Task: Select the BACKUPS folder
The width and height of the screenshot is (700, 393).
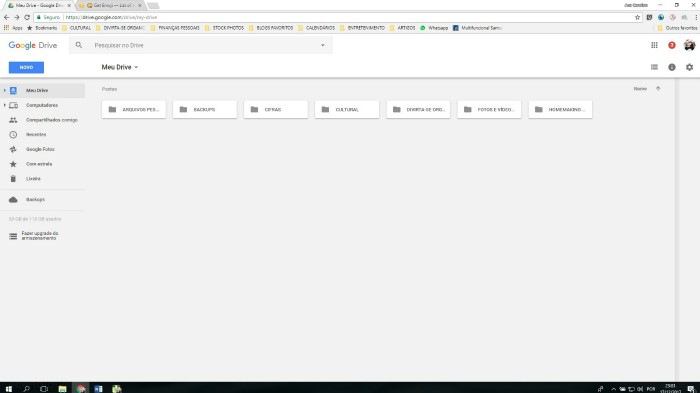Action: [205, 109]
